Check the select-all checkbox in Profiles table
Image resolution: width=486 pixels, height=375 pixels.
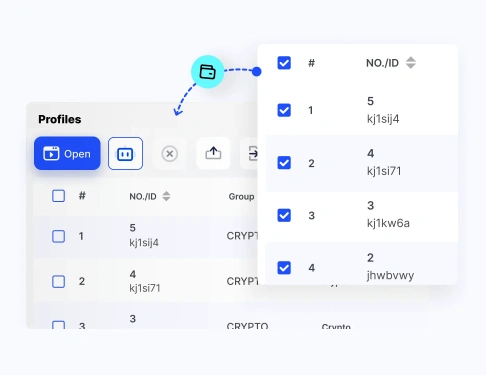click(58, 196)
